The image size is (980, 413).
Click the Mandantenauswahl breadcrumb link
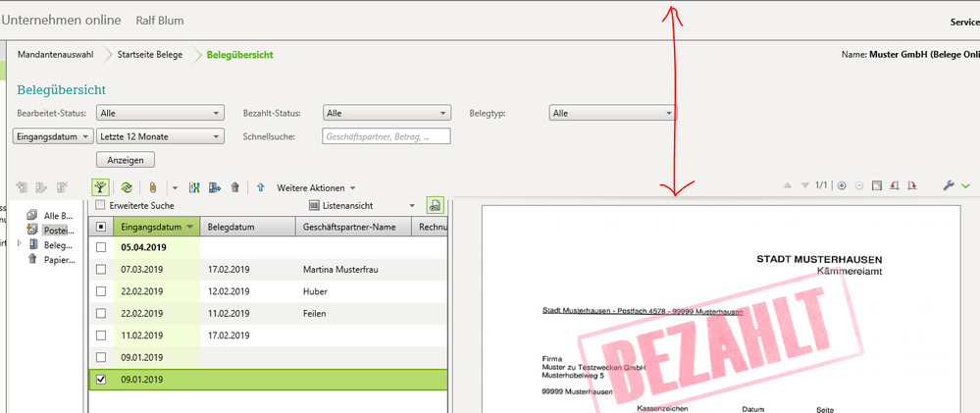click(x=56, y=55)
